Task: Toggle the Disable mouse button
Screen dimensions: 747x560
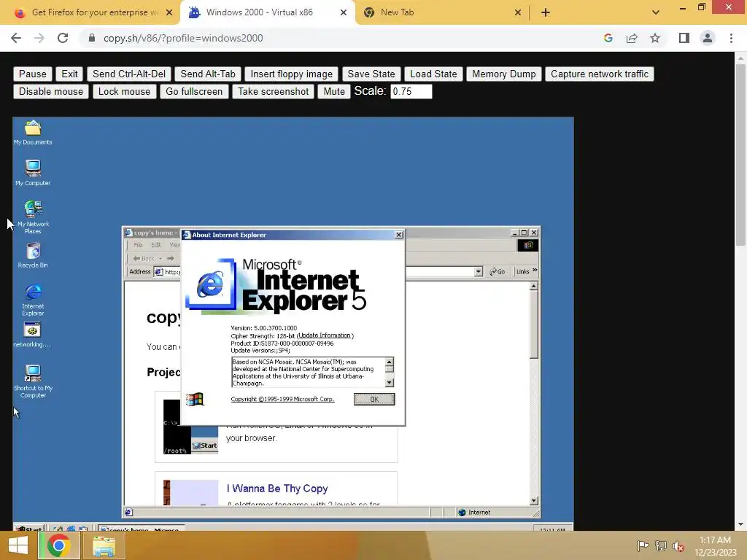Action: pyautogui.click(x=51, y=91)
